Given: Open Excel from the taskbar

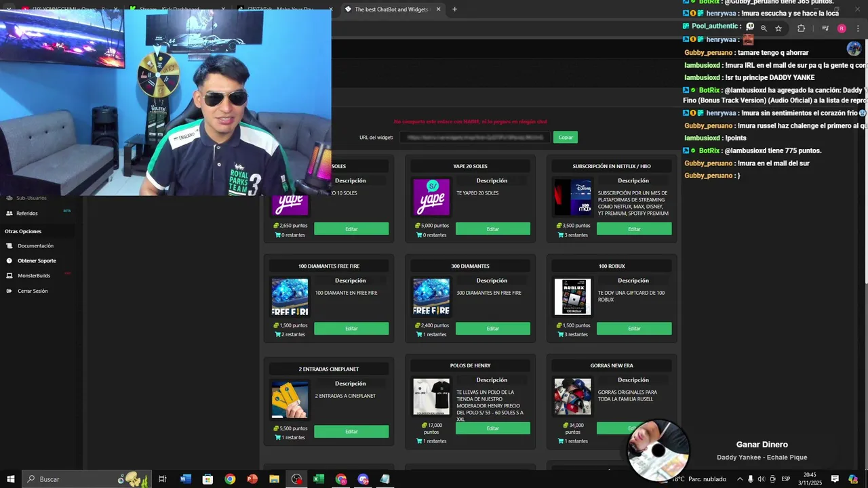Looking at the screenshot, I should click(x=319, y=479).
